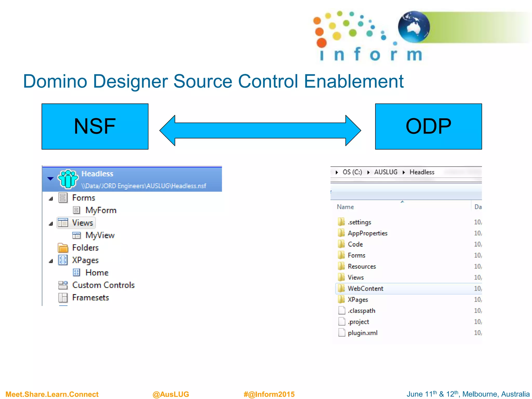This screenshot has width=532, height=399.
Task: Collapse the XPages tree node
Action: click(x=51, y=261)
